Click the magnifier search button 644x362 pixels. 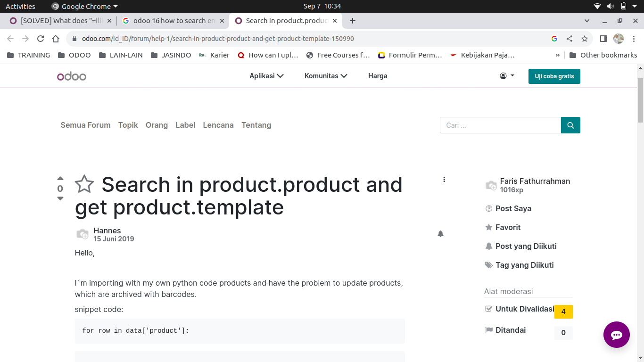(x=570, y=125)
